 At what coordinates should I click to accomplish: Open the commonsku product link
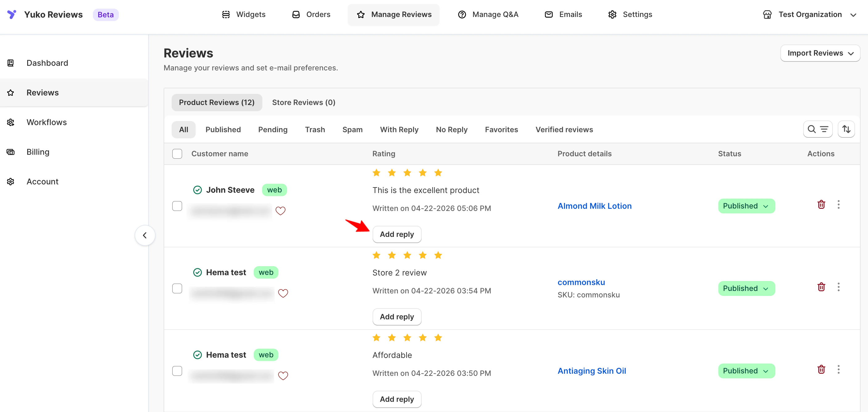click(581, 282)
